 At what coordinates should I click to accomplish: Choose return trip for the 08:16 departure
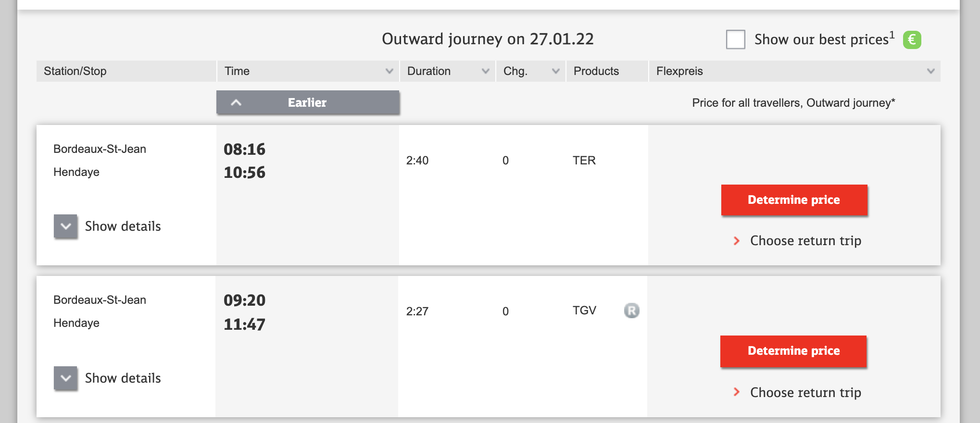click(x=805, y=241)
